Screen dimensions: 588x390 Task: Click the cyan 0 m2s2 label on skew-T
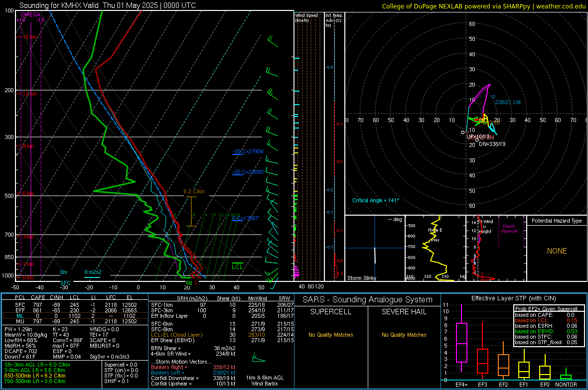pyautogui.click(x=93, y=272)
